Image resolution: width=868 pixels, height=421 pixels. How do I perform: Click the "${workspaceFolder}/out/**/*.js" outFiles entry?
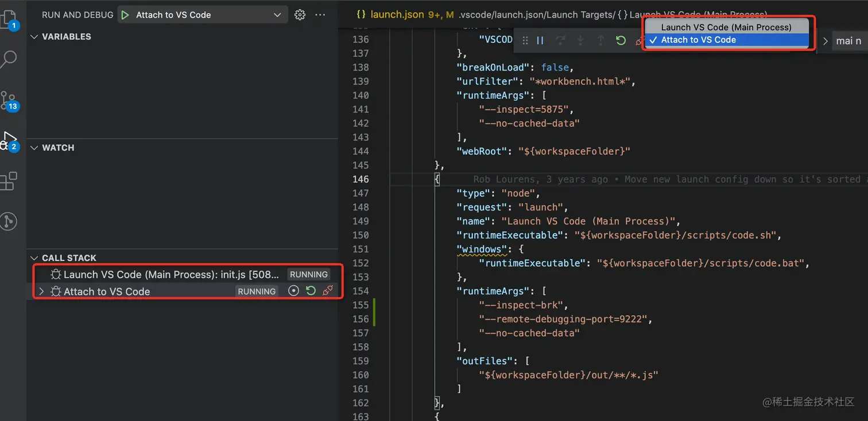[568, 375]
